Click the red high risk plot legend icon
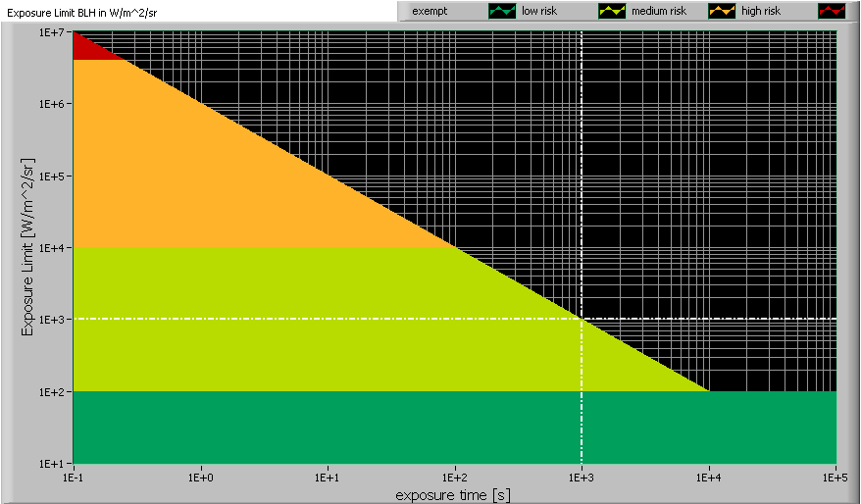Screen dimensions: 861x504 831,11
